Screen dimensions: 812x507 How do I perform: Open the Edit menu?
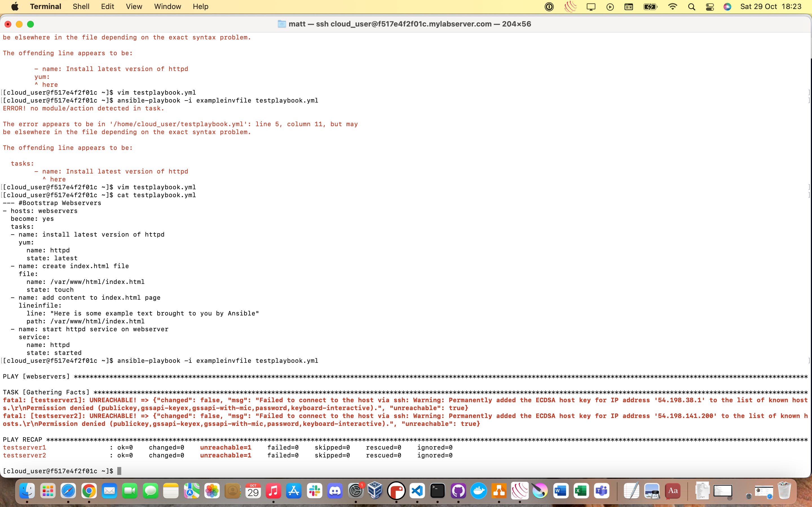coord(107,7)
